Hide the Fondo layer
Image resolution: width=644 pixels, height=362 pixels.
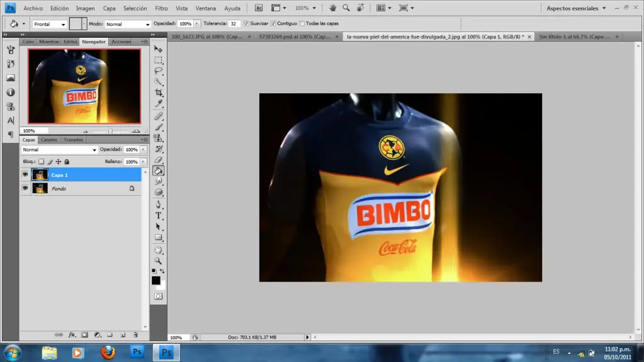[x=25, y=188]
